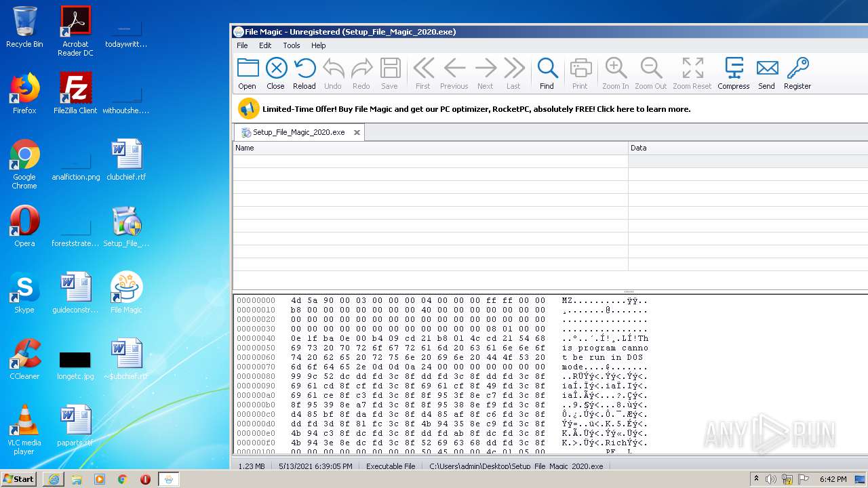
Task: Click the Open folder toolbar icon
Action: click(x=248, y=73)
